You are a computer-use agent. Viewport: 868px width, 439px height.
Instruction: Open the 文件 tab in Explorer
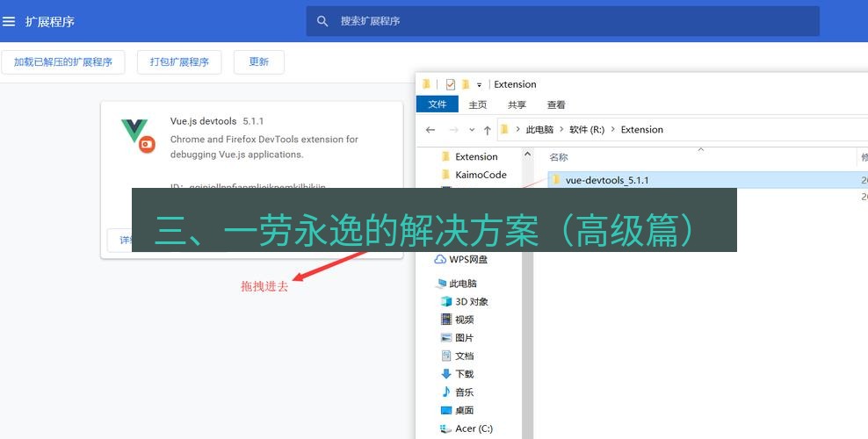438,104
